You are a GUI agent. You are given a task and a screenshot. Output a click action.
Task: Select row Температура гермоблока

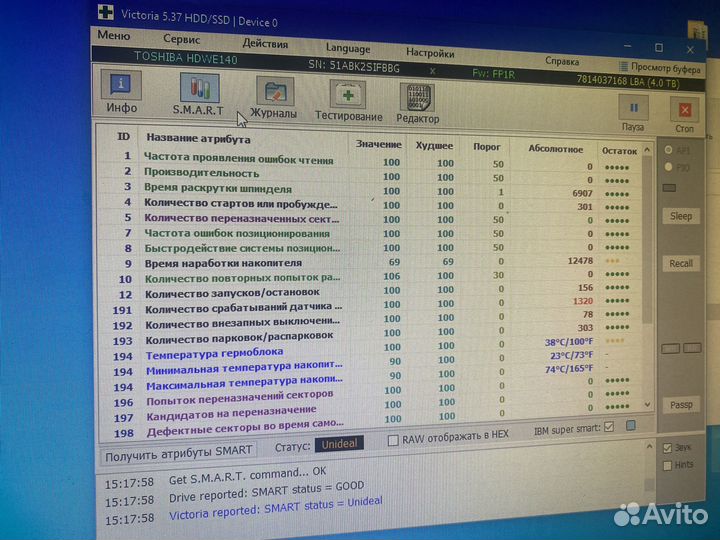click(372, 349)
